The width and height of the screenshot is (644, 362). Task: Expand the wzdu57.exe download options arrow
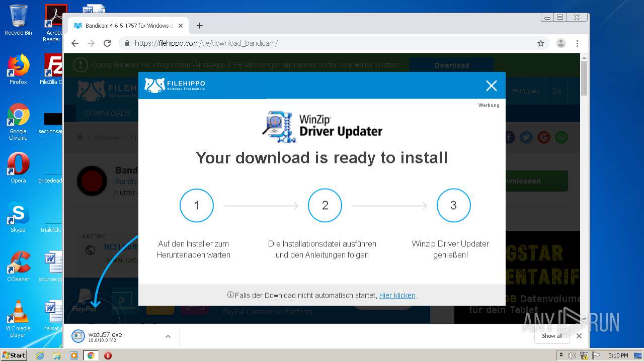coord(168,336)
